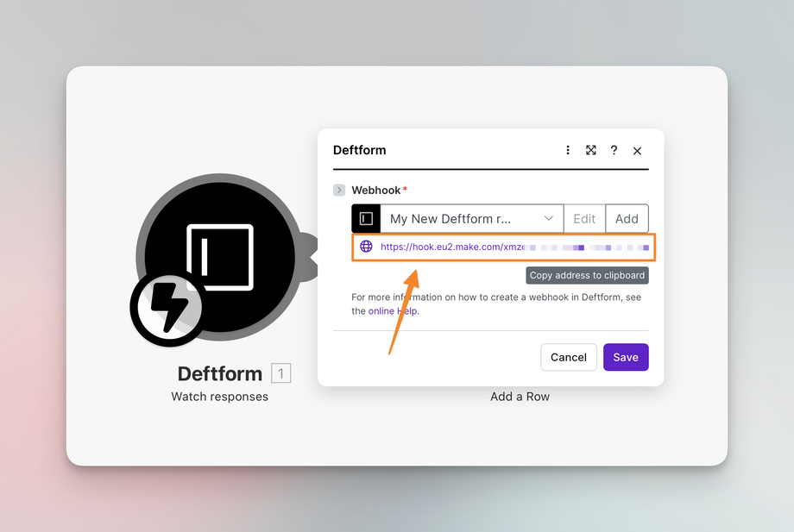The height and width of the screenshot is (532, 794).
Task: Click the globe icon beside webhook URL
Action: pyautogui.click(x=366, y=247)
